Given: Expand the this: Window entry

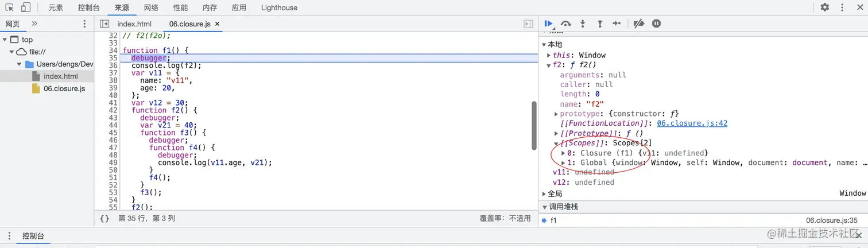Looking at the screenshot, I should click(549, 55).
